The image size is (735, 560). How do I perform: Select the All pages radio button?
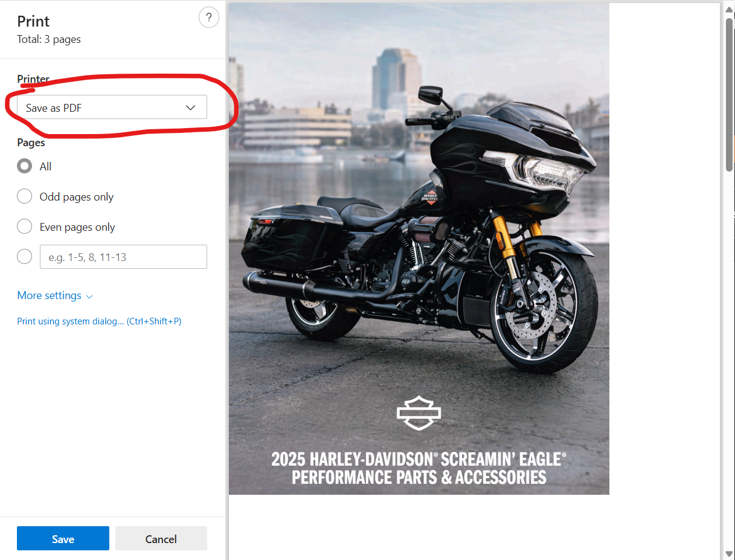[25, 166]
